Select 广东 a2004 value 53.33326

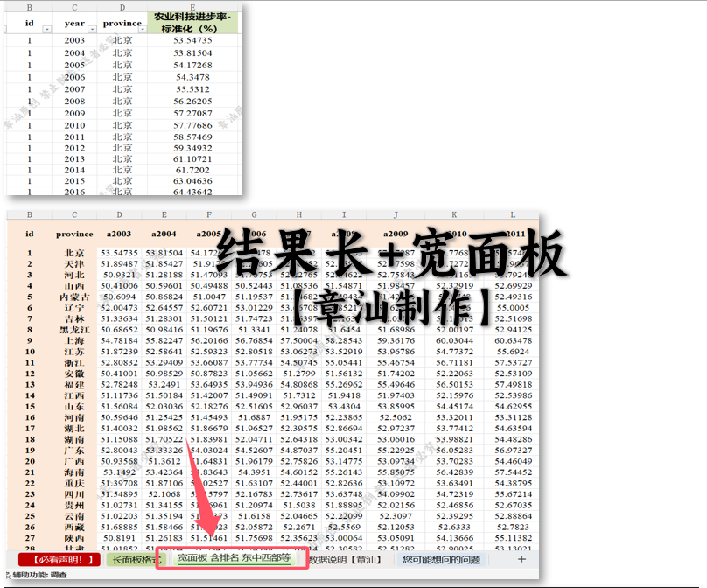[x=164, y=451]
